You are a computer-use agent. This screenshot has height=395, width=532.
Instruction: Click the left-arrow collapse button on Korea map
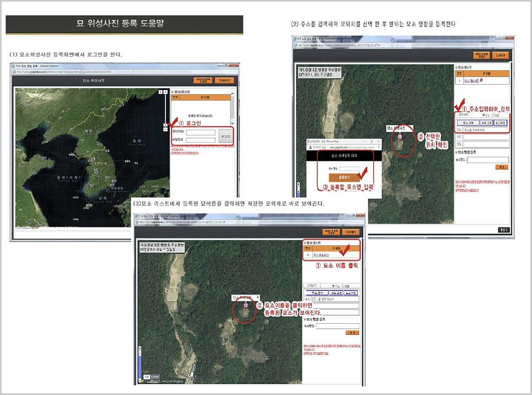pos(161,92)
